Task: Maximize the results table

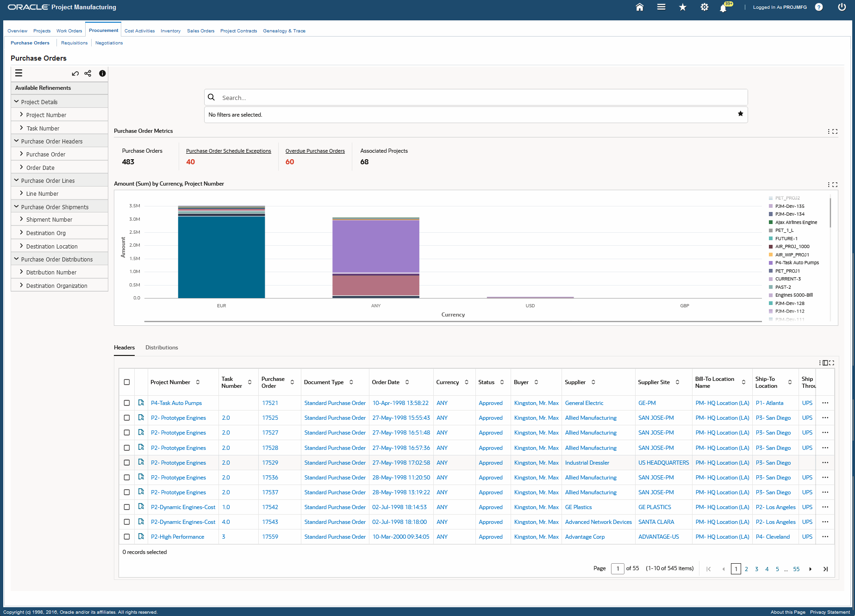Action: coord(832,363)
